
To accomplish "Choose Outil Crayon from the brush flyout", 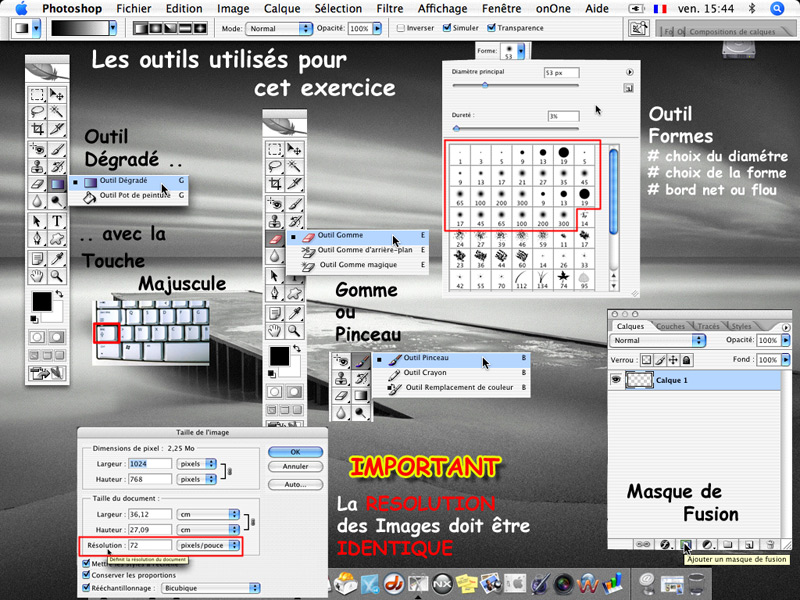I will point(452,373).
